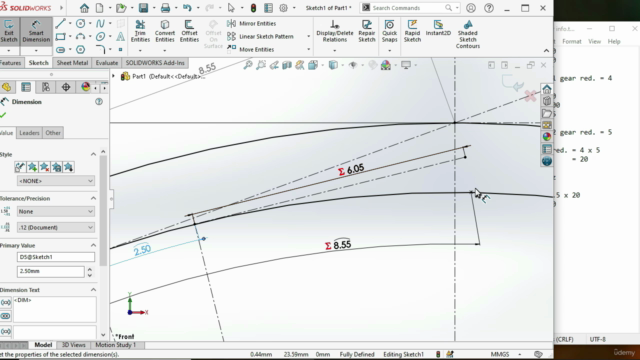Toggle Shaded Sketch Contours
This screenshot has width=640, height=360.
pos(468,35)
